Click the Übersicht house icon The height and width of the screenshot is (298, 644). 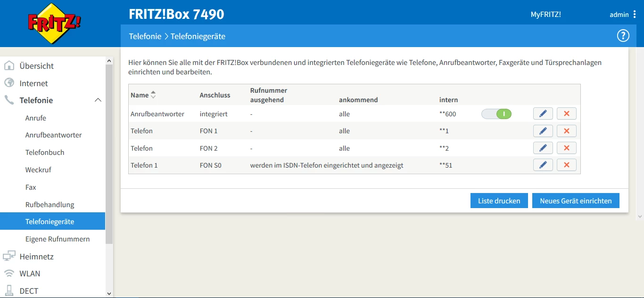[9, 65]
